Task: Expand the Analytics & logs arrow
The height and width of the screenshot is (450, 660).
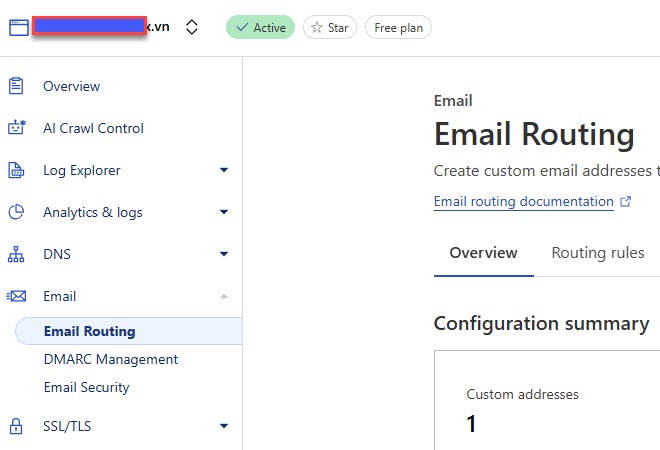Action: coord(224,212)
